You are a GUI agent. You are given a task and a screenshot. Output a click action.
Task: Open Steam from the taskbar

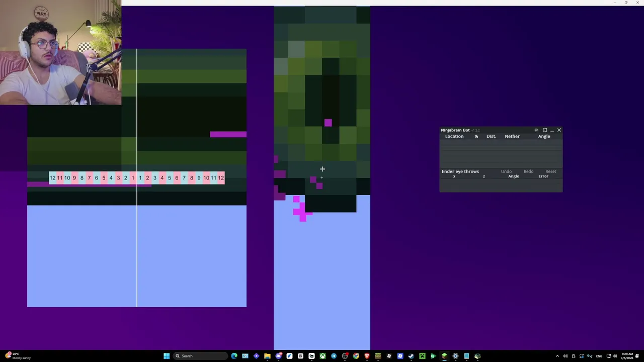pos(411,356)
